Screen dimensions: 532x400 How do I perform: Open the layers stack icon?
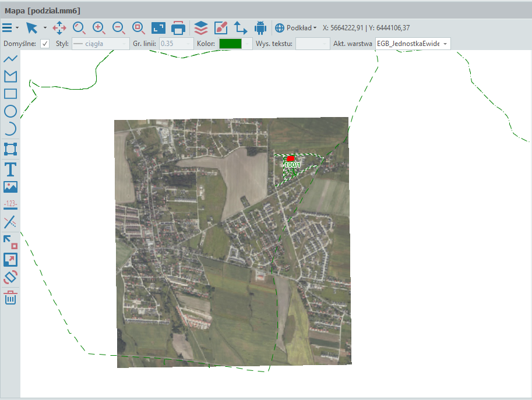[201, 27]
